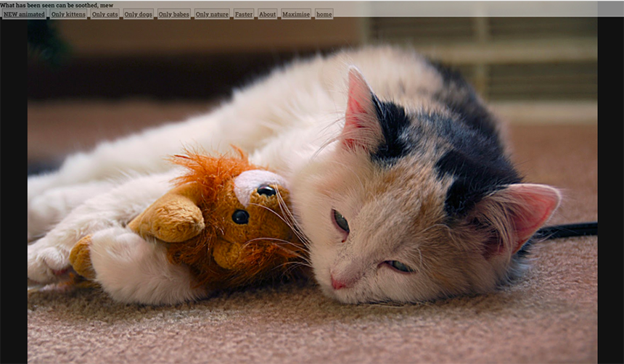This screenshot has height=364, width=624.
Task: Switch to Only dogs pictures
Action: pos(138,14)
